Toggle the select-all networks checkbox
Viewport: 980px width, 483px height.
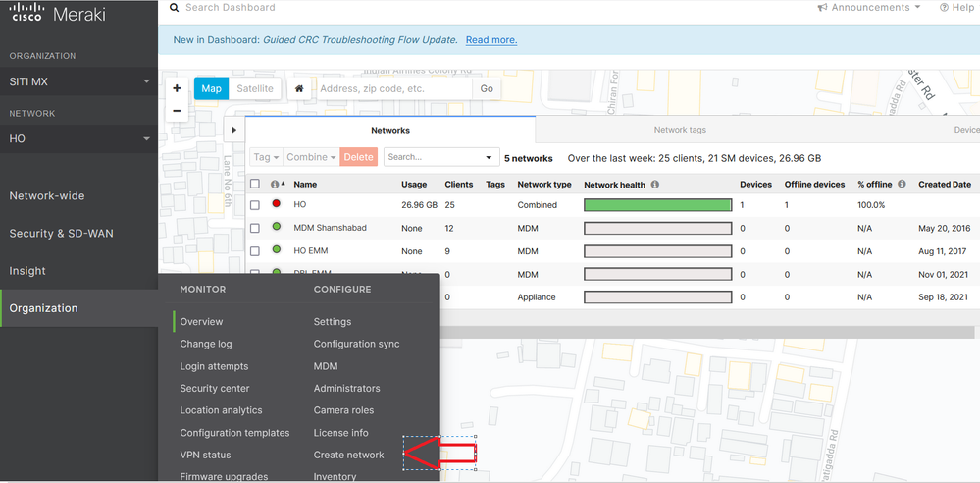pyautogui.click(x=254, y=184)
